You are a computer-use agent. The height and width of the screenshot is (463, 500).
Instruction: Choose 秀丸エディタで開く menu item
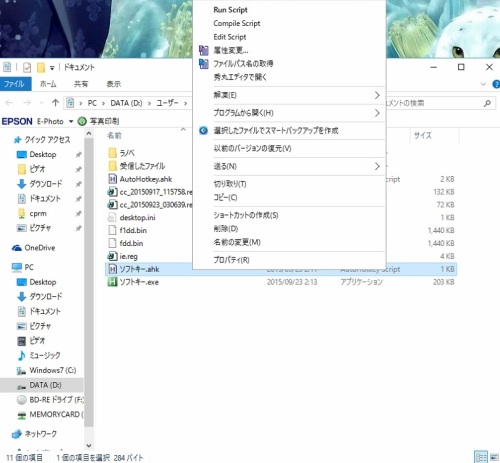[x=240, y=77]
